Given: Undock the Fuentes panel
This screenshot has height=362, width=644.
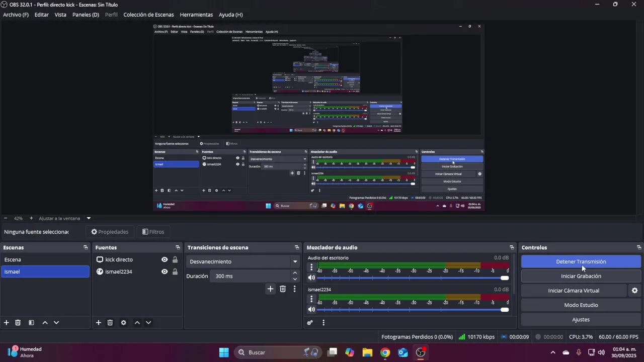Looking at the screenshot, I should click(178, 247).
